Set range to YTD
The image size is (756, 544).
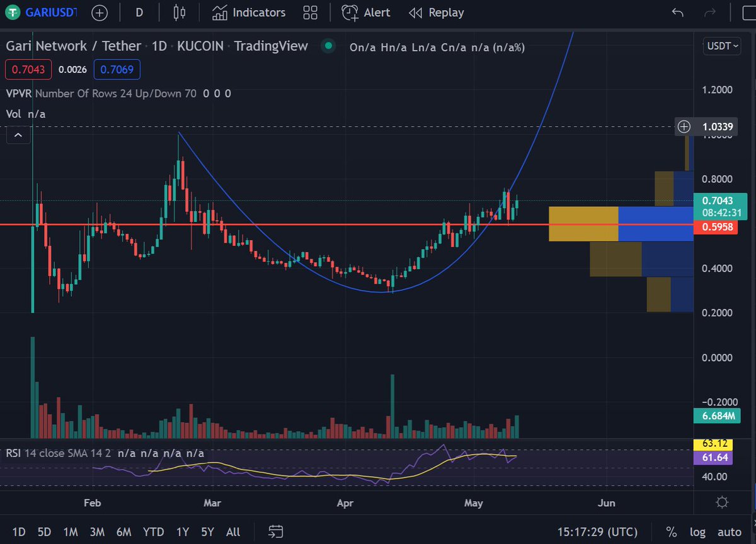[x=154, y=532]
